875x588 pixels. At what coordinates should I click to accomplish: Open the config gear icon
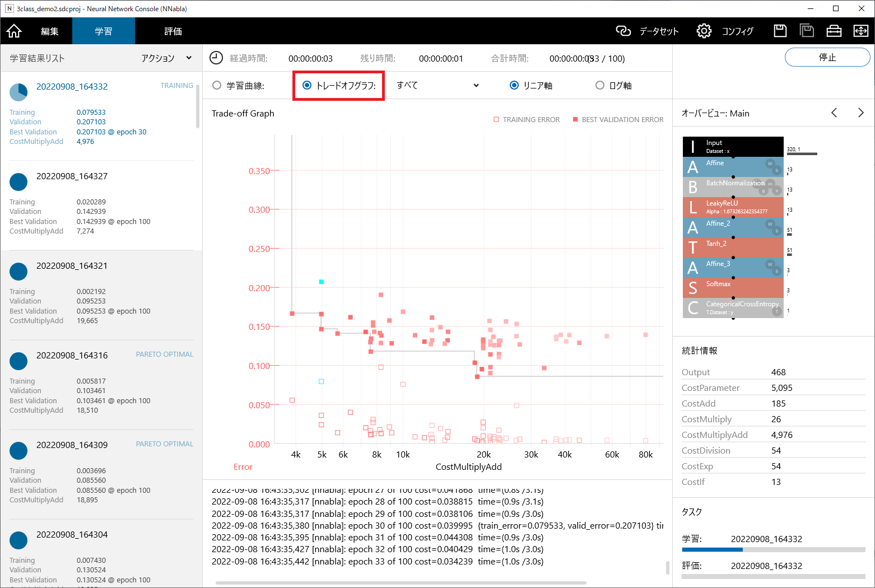tap(704, 31)
